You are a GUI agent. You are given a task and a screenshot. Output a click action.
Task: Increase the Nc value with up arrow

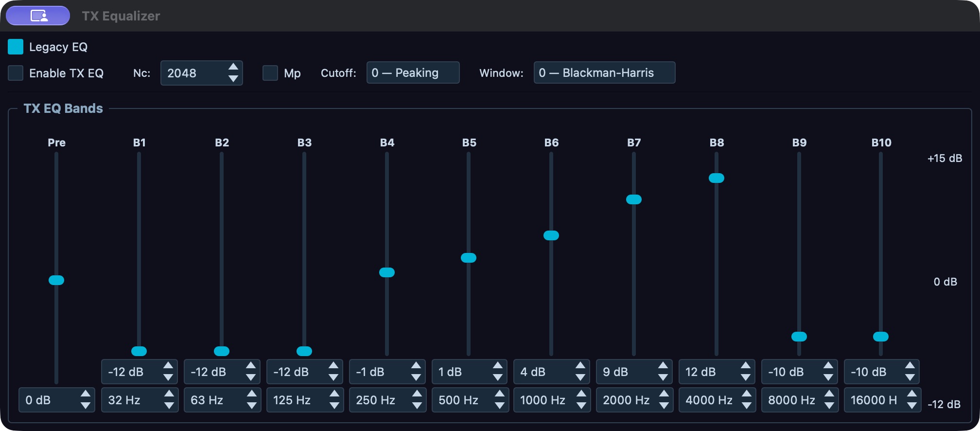coord(233,67)
